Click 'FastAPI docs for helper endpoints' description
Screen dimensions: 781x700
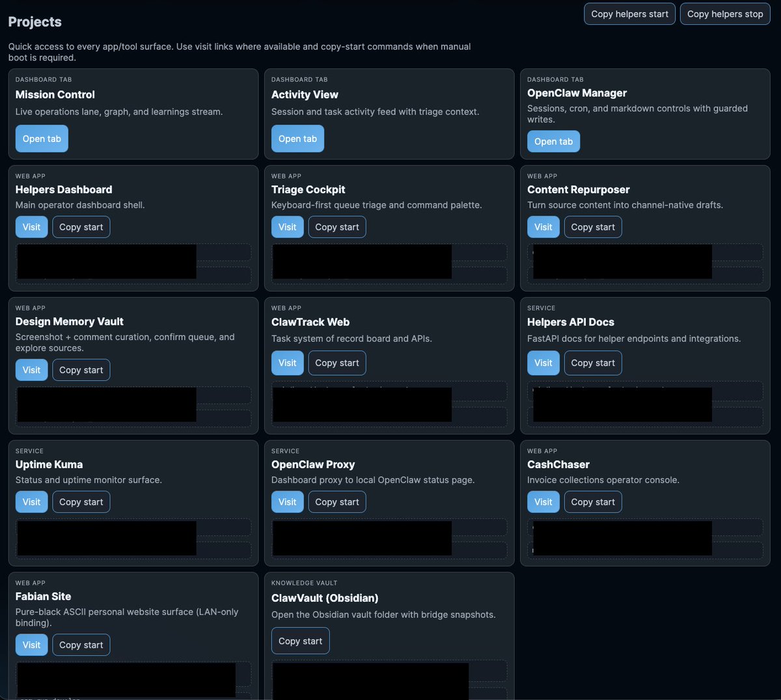point(634,339)
